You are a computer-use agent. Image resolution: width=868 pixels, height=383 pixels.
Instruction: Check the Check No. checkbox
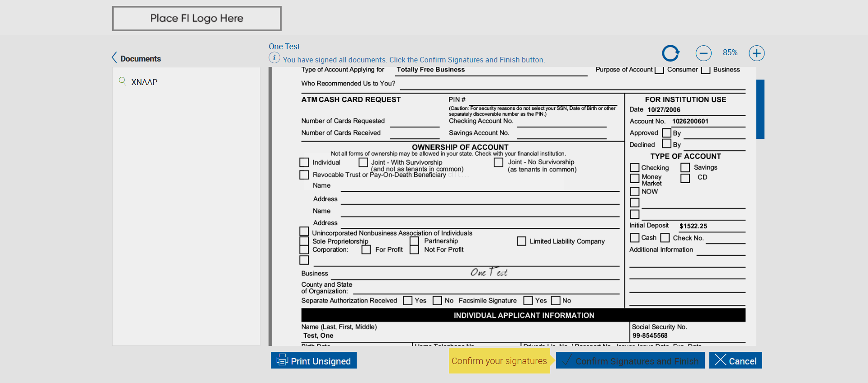tap(665, 238)
